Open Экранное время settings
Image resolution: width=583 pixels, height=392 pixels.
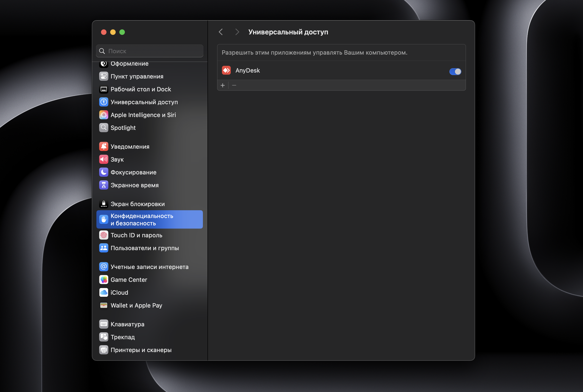point(149,185)
